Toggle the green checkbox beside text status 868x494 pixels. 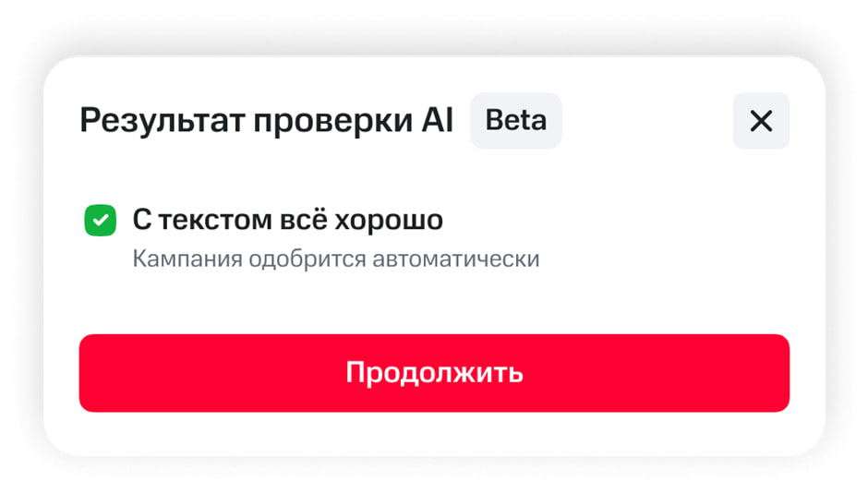[101, 221]
